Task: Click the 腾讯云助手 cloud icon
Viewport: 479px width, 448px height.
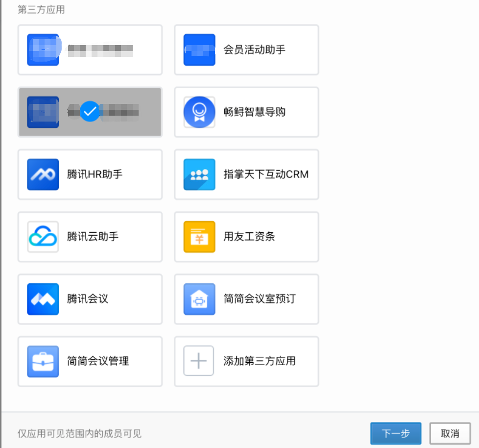Action: tap(43, 237)
